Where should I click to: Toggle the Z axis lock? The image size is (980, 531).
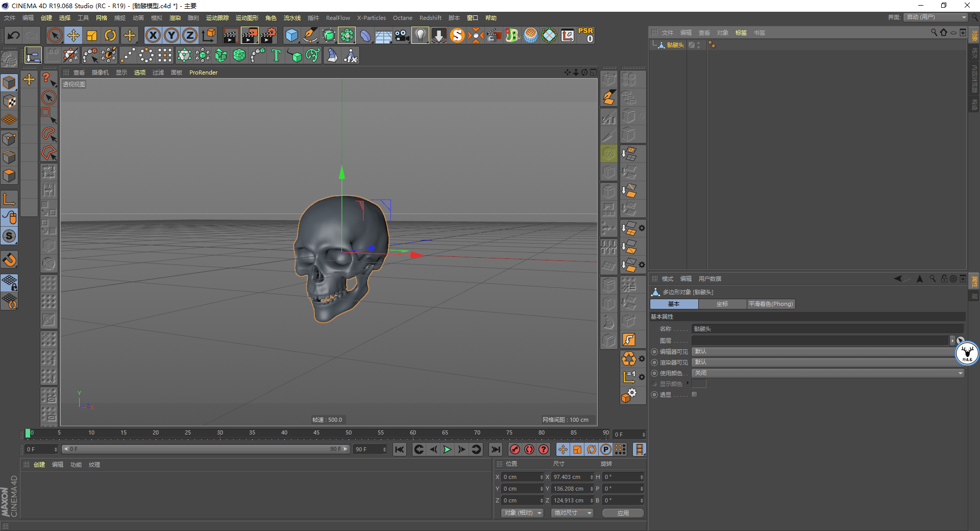(x=189, y=35)
